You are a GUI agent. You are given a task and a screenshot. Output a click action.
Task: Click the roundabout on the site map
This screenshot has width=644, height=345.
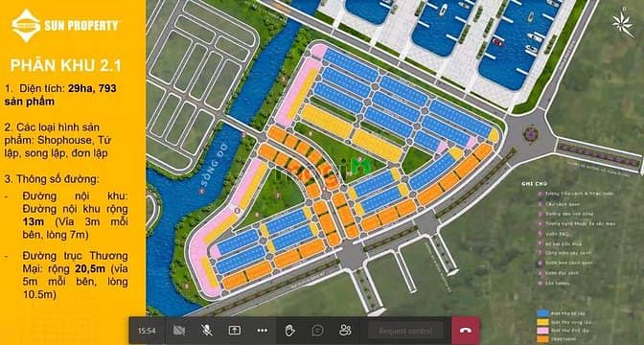[531, 134]
